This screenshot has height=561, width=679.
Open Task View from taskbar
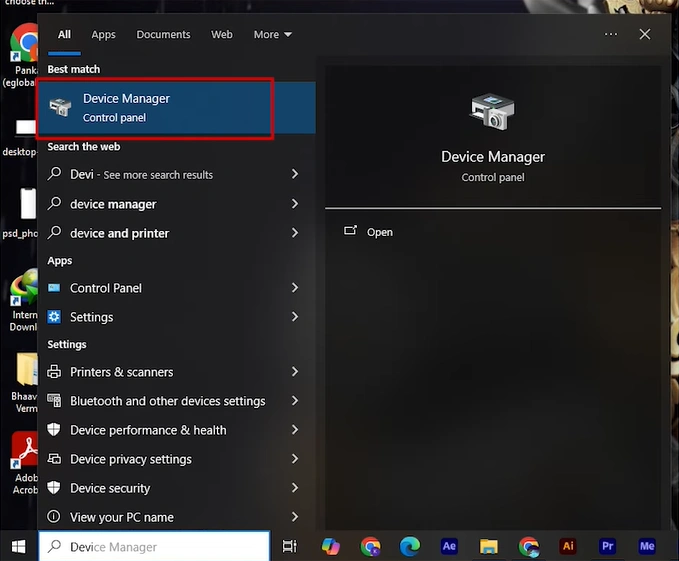290,547
